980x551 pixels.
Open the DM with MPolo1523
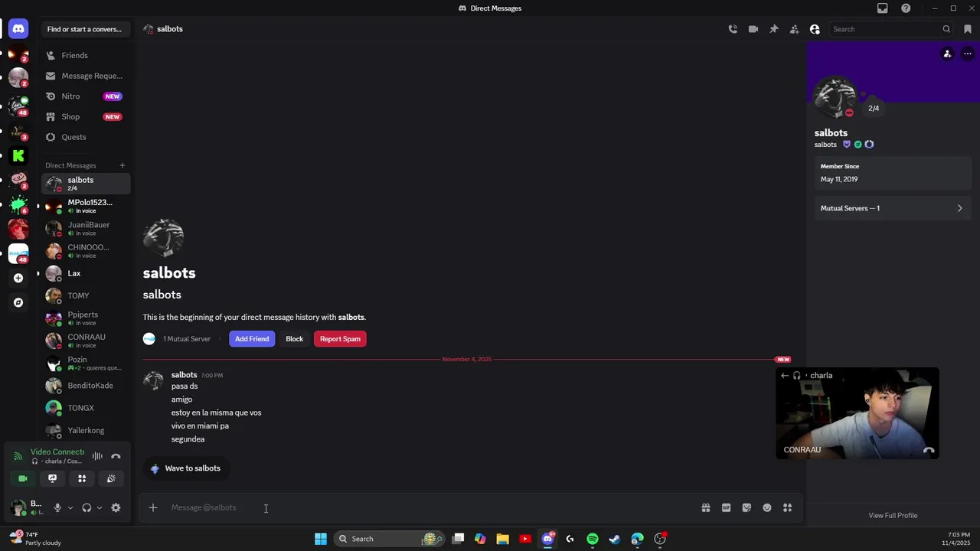86,206
